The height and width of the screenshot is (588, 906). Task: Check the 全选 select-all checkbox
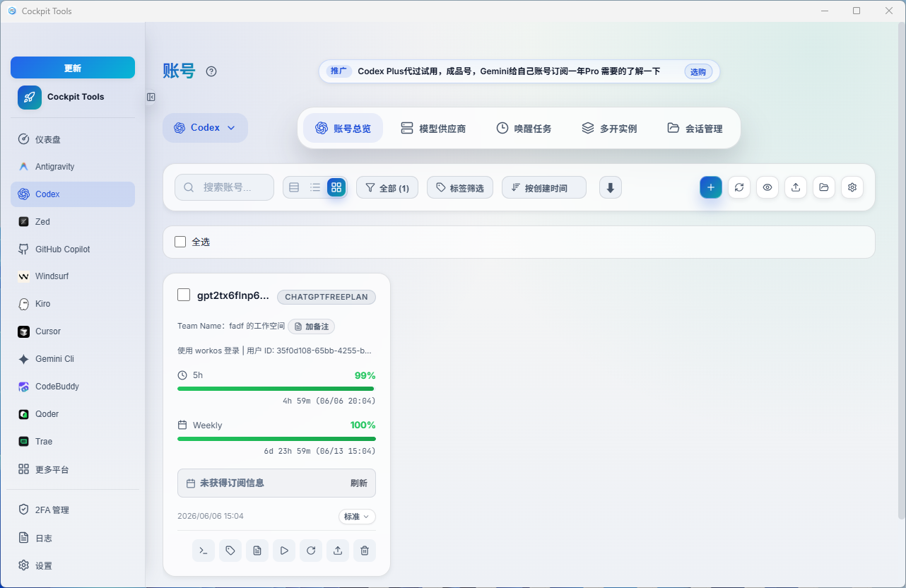(x=180, y=242)
